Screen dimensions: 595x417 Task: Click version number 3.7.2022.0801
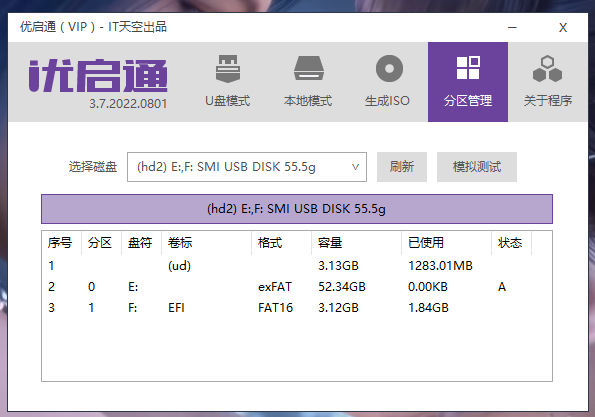(x=128, y=104)
